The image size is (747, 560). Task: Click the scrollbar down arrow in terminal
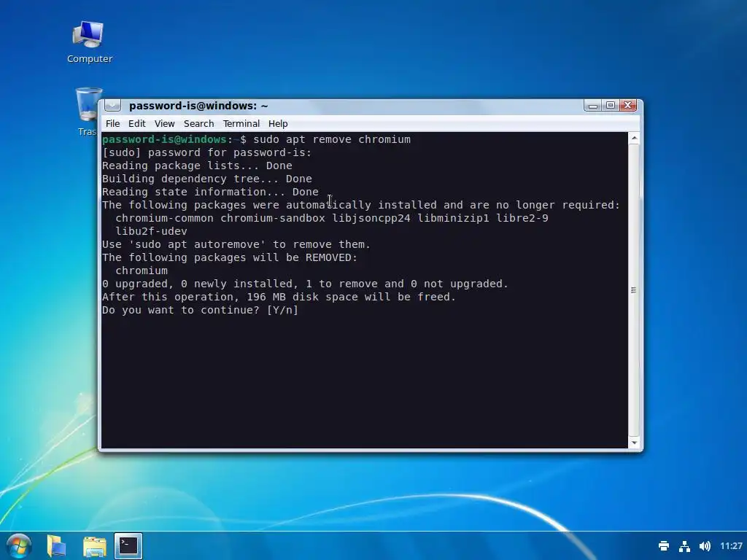coord(634,443)
